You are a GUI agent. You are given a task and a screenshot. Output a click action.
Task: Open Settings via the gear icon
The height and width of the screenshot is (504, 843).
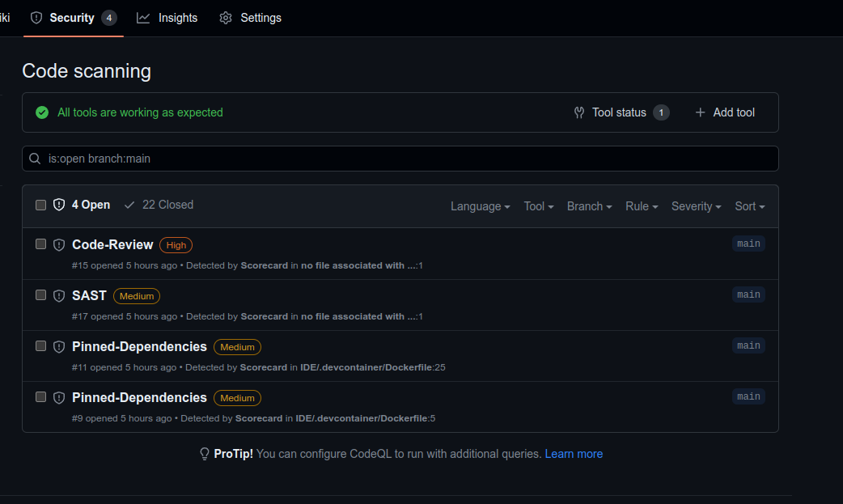pos(225,17)
